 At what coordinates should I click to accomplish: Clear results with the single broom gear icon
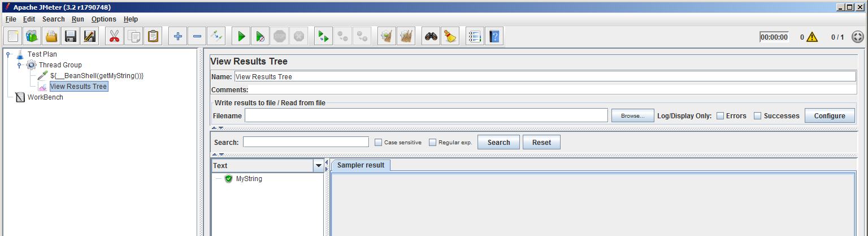tap(387, 37)
